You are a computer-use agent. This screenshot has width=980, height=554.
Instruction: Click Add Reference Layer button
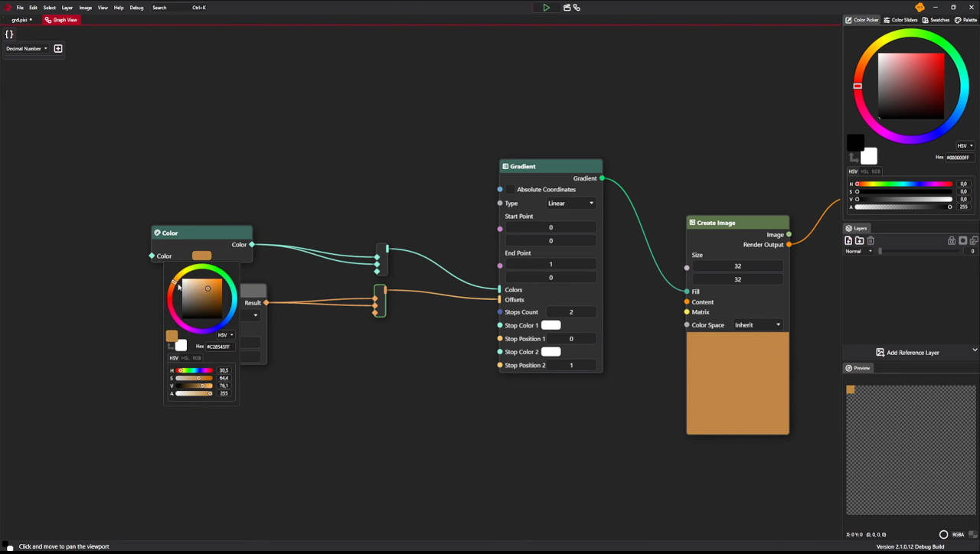907,353
